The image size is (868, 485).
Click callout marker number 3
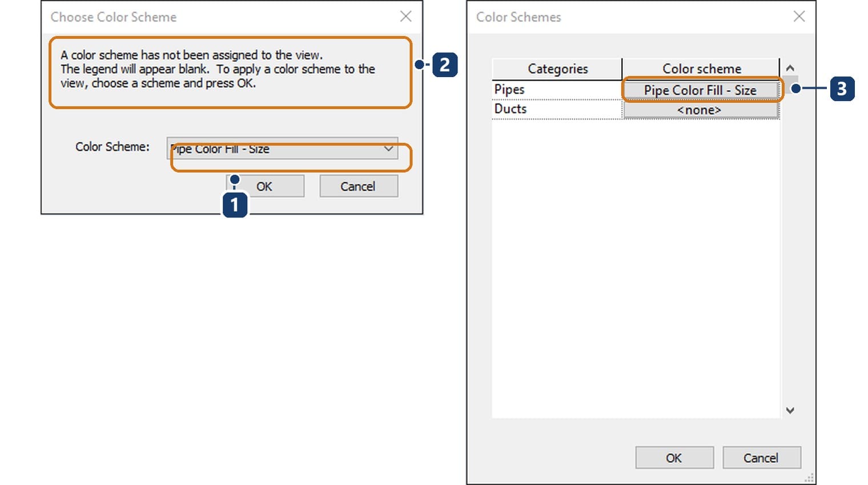[x=842, y=88]
